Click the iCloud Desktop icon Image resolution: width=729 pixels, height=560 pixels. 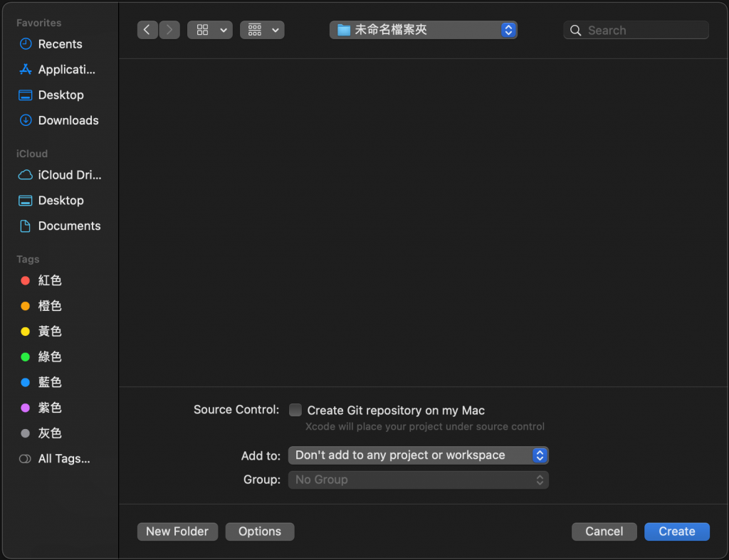coord(26,201)
